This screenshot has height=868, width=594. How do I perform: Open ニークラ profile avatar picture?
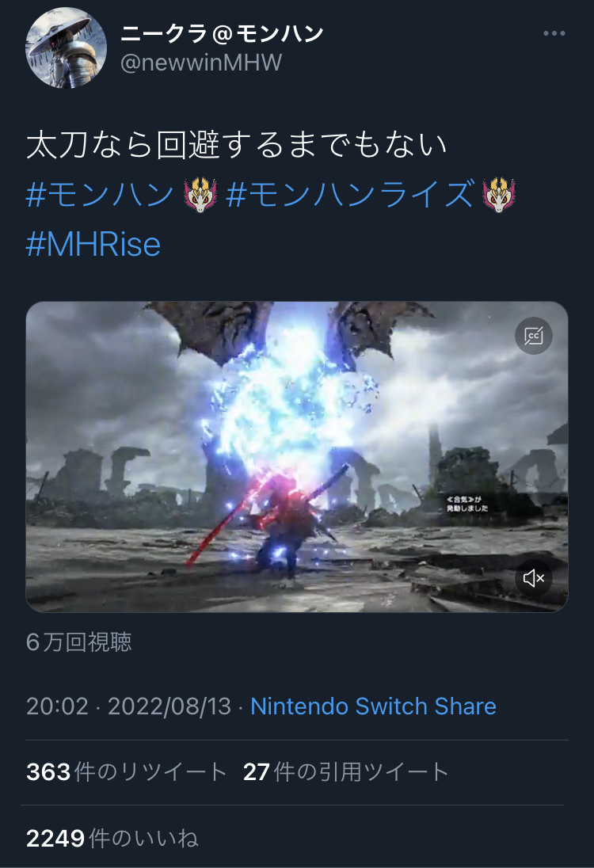point(66,48)
